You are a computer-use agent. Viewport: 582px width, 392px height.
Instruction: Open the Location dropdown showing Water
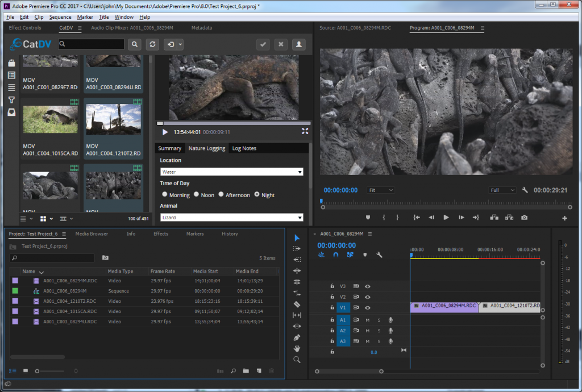[x=232, y=172]
